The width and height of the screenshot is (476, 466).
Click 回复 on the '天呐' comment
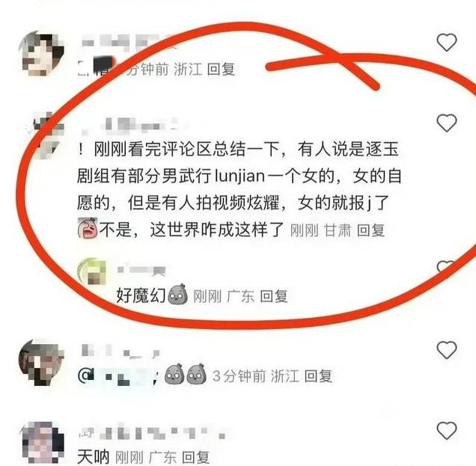[196, 457]
